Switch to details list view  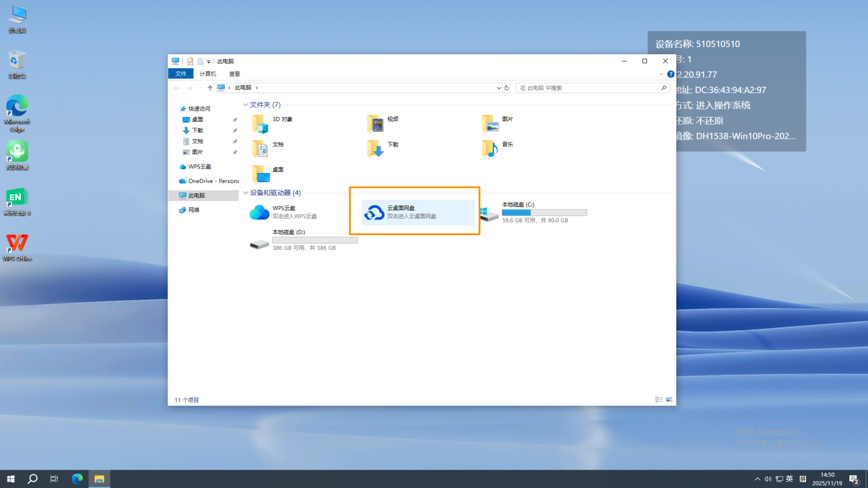coord(659,400)
